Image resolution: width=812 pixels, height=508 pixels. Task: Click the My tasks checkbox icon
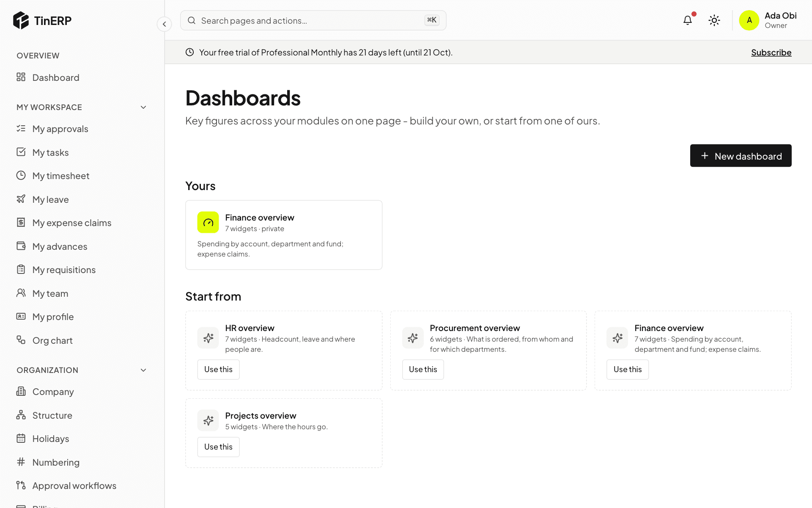(21, 152)
